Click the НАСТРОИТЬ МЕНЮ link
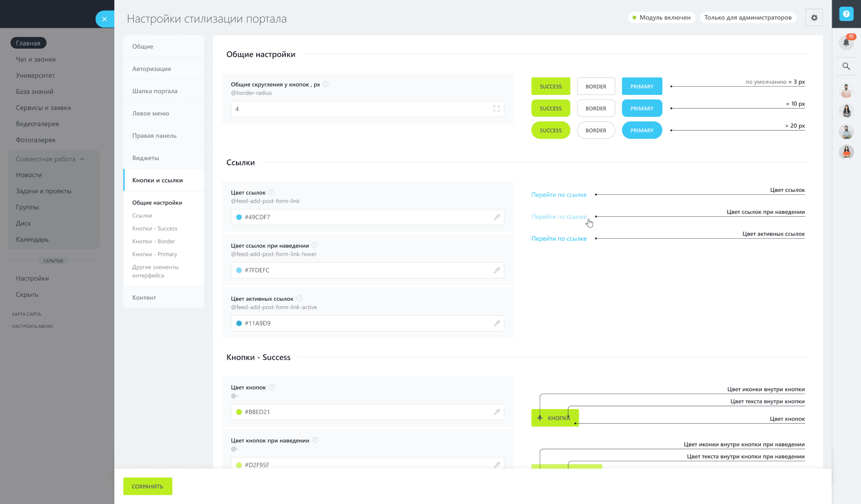This screenshot has width=861, height=504. 32,326
